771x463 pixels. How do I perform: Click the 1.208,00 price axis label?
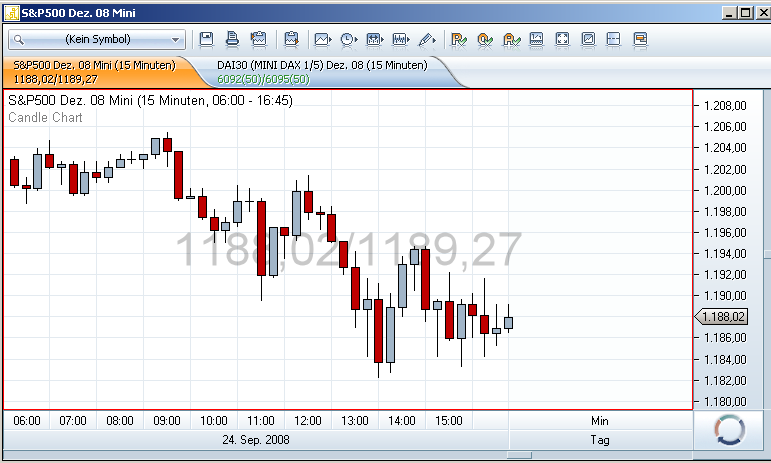click(x=725, y=106)
